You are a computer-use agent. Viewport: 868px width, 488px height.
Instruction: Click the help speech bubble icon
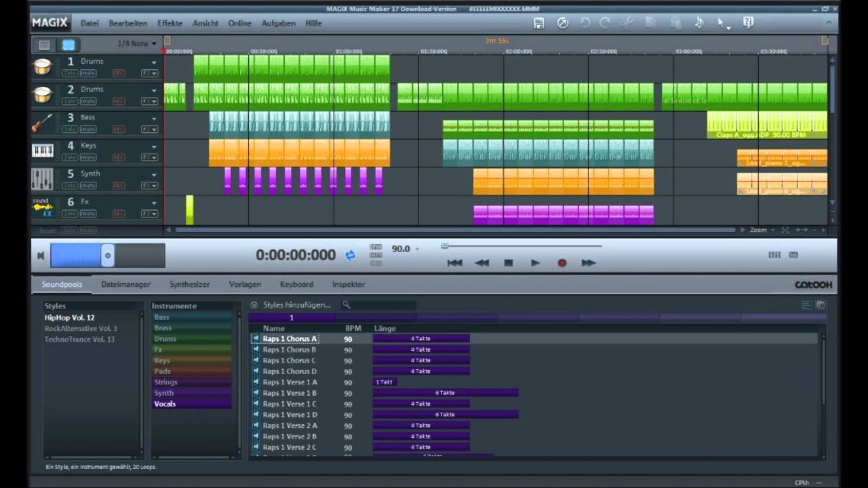(748, 23)
